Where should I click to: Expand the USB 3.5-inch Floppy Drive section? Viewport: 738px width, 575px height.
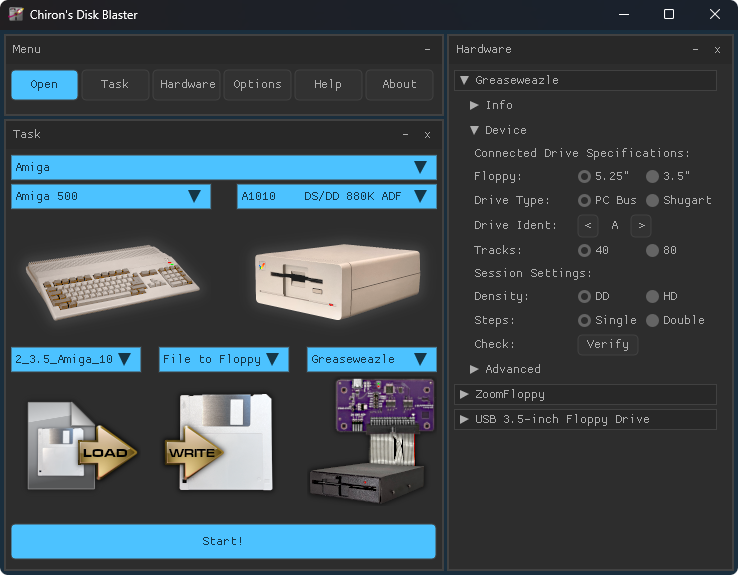[586, 419]
